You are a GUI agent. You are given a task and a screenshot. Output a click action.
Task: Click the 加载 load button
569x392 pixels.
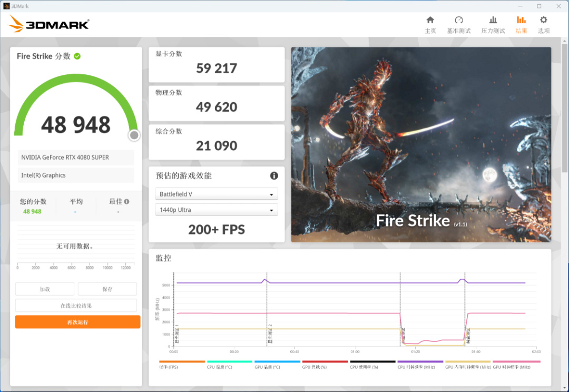[45, 289]
